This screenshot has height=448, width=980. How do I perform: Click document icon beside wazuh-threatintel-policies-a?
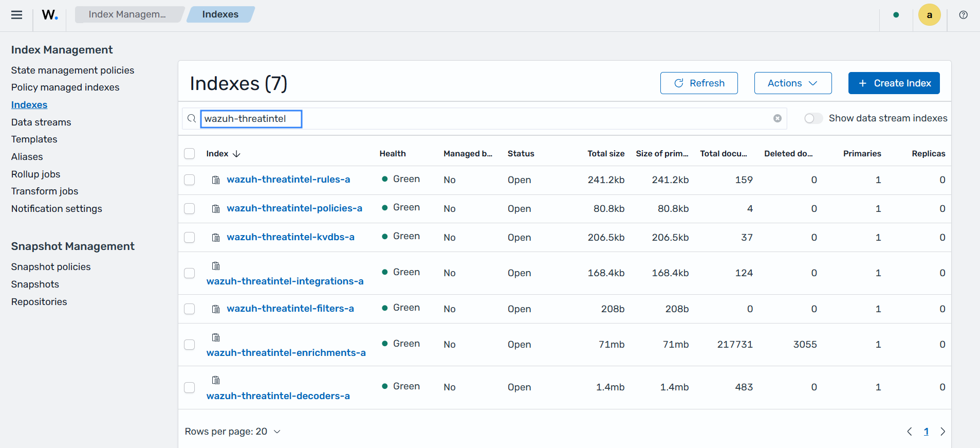tap(216, 209)
